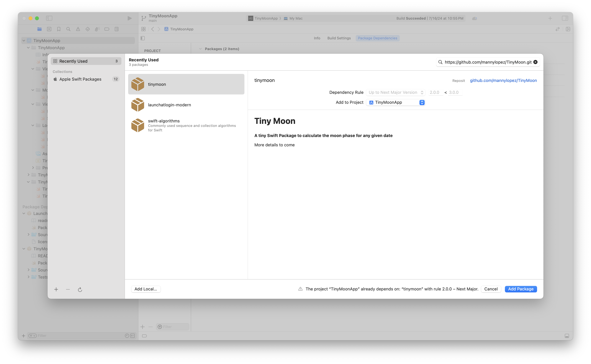The image size is (591, 364).
Task: Switch to the Info tab
Action: pyautogui.click(x=317, y=38)
